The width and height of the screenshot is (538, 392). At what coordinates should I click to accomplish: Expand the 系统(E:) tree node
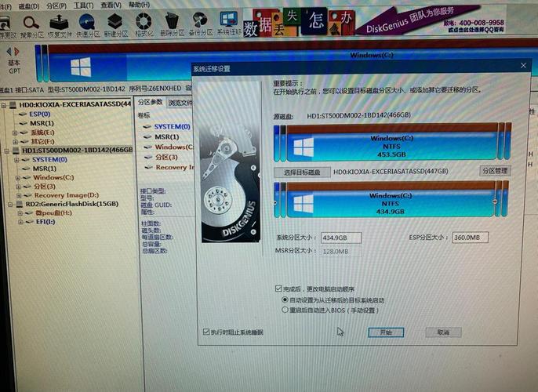pos(15,132)
